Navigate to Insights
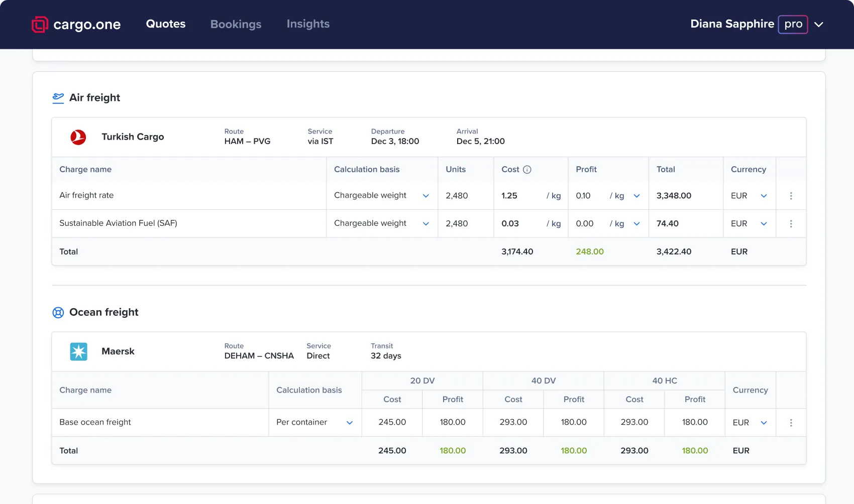The height and width of the screenshot is (504, 854). tap(307, 24)
